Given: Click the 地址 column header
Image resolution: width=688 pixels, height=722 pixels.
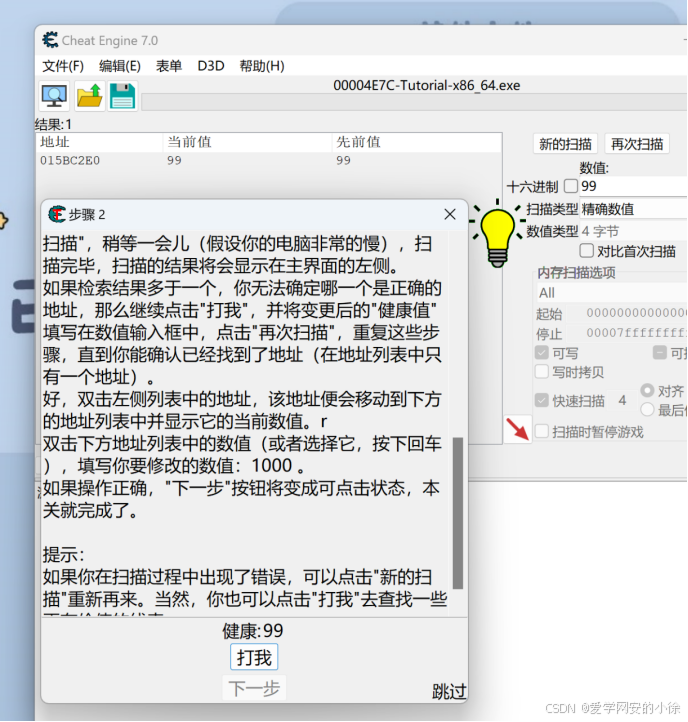Looking at the screenshot, I should click(x=99, y=142).
